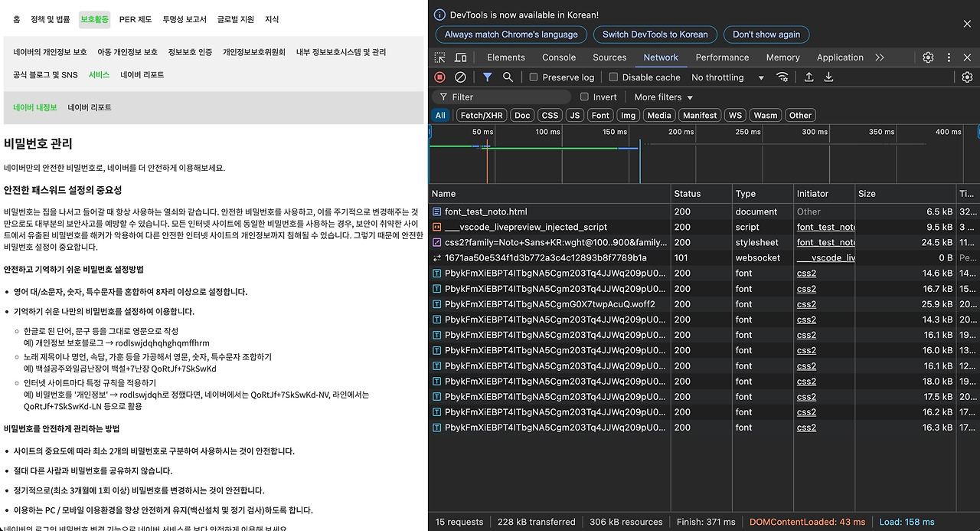The height and width of the screenshot is (531, 980).
Task: Filter by CSS requests
Action: (x=550, y=115)
